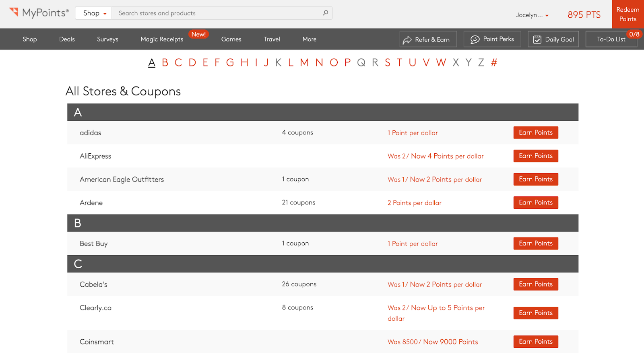644x353 pixels.
Task: Open the Jocelyn account dropdown
Action: pyautogui.click(x=532, y=15)
